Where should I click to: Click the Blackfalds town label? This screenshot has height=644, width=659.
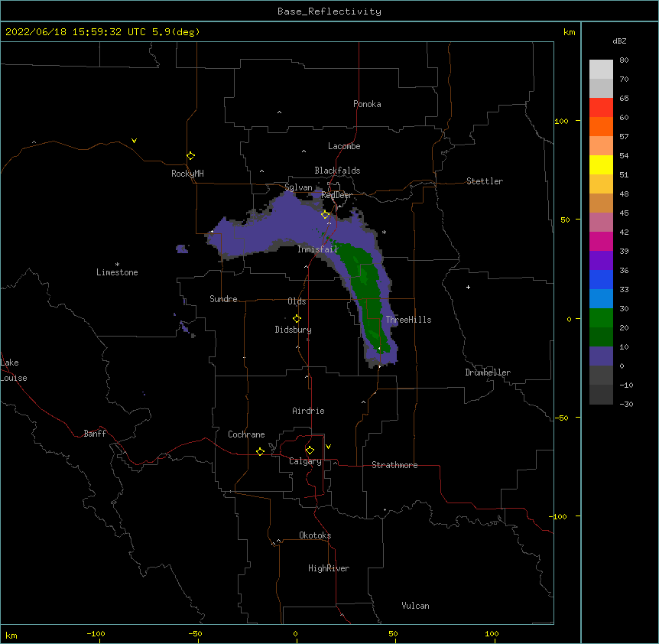click(x=337, y=171)
